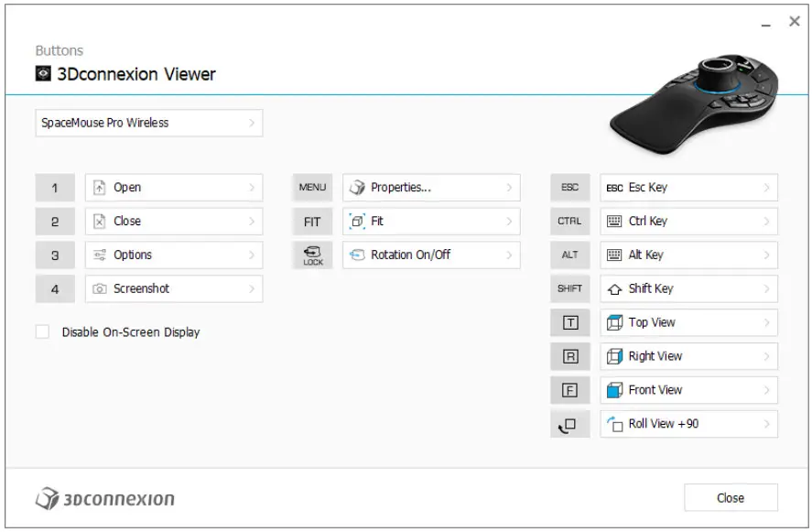Open the Right View assignment options
Viewport: 812px width, 532px height.
click(768, 356)
